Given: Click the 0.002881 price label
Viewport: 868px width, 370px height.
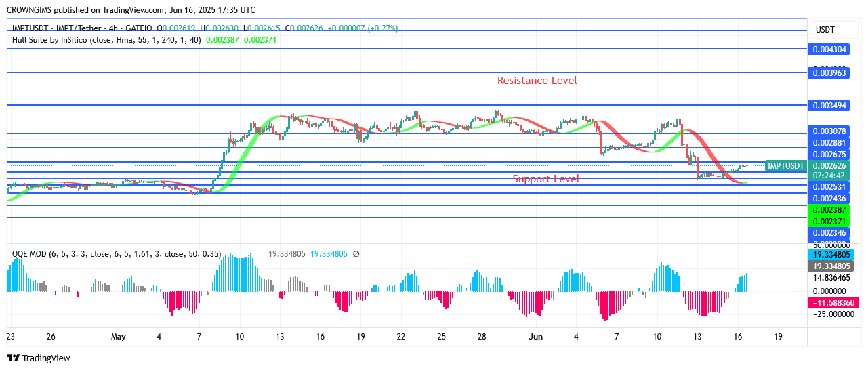Looking at the screenshot, I should (x=829, y=143).
